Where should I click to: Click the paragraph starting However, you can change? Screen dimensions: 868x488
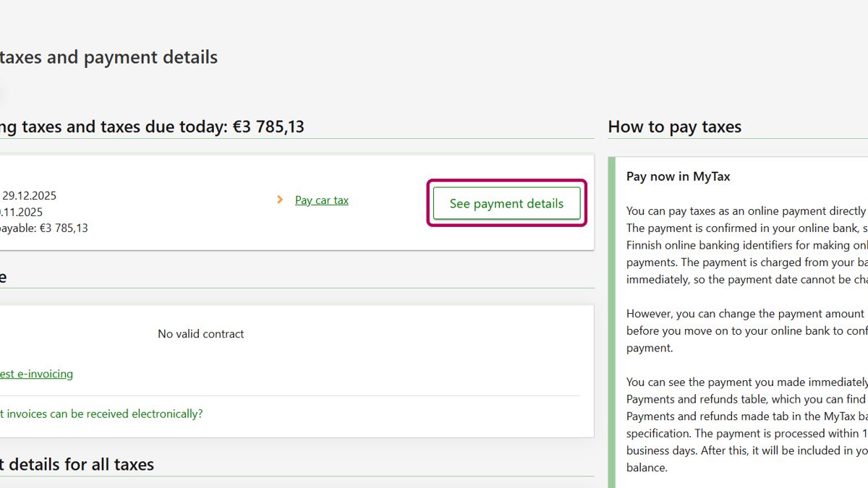pyautogui.click(x=745, y=330)
